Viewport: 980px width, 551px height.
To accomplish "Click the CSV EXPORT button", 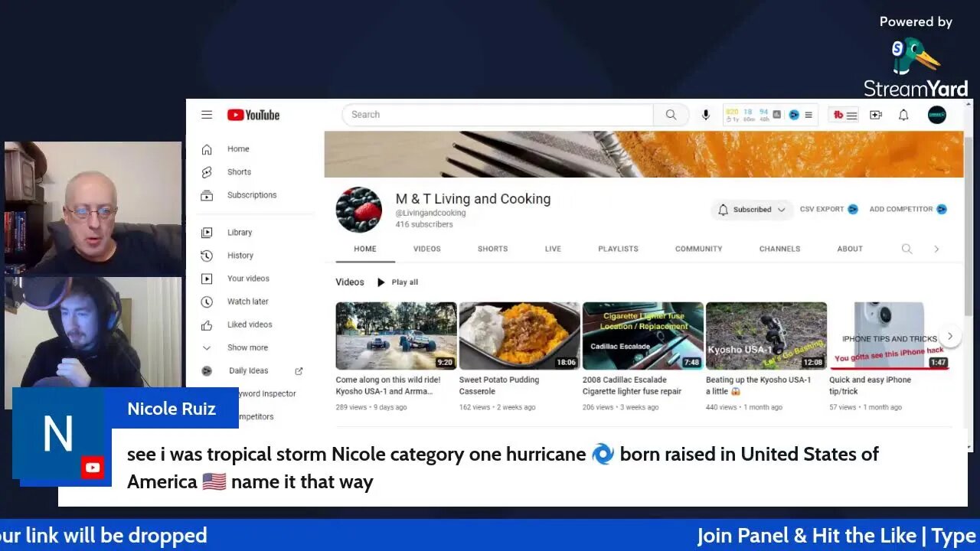I will tap(828, 209).
